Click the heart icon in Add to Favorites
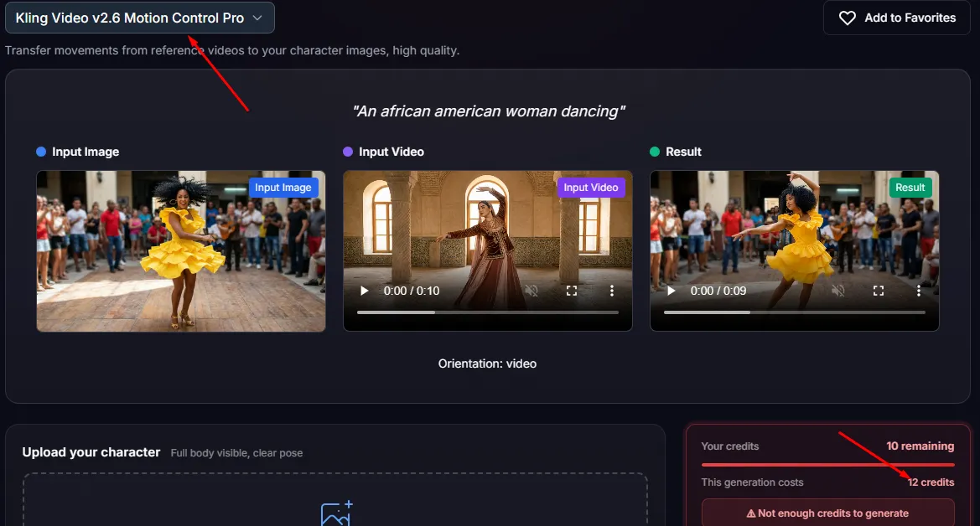 coord(848,18)
